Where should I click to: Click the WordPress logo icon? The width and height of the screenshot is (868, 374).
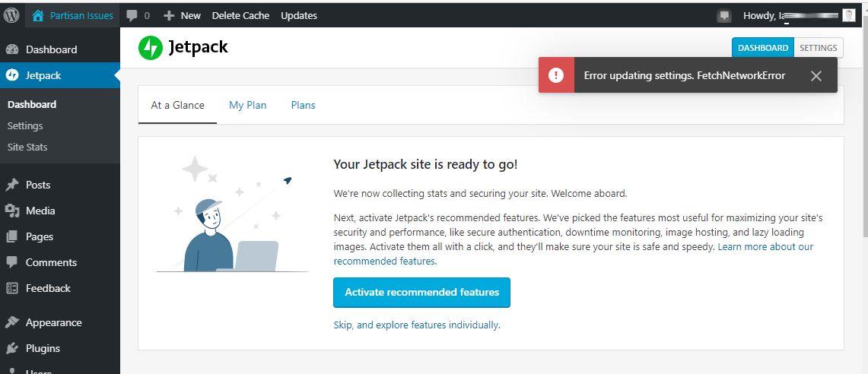[12, 15]
